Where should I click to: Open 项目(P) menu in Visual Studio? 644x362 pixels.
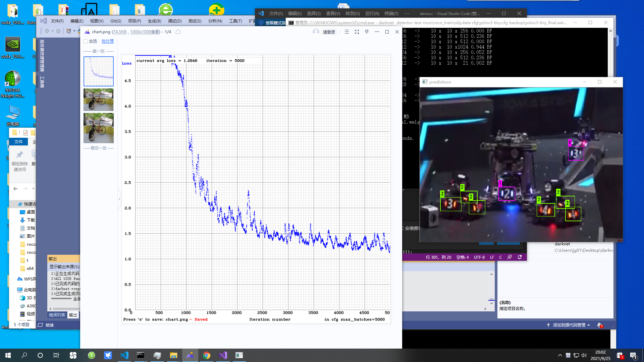point(135,21)
